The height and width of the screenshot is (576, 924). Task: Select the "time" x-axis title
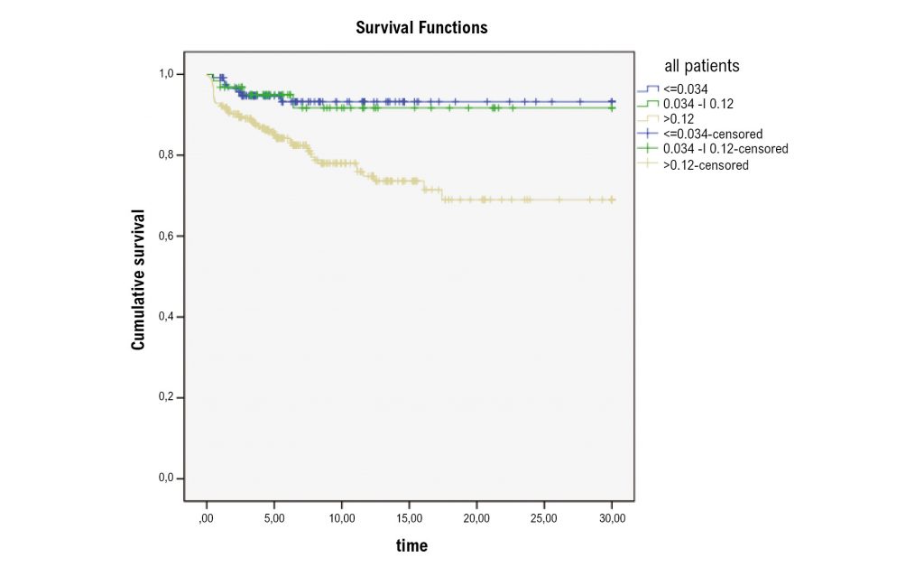(x=411, y=545)
